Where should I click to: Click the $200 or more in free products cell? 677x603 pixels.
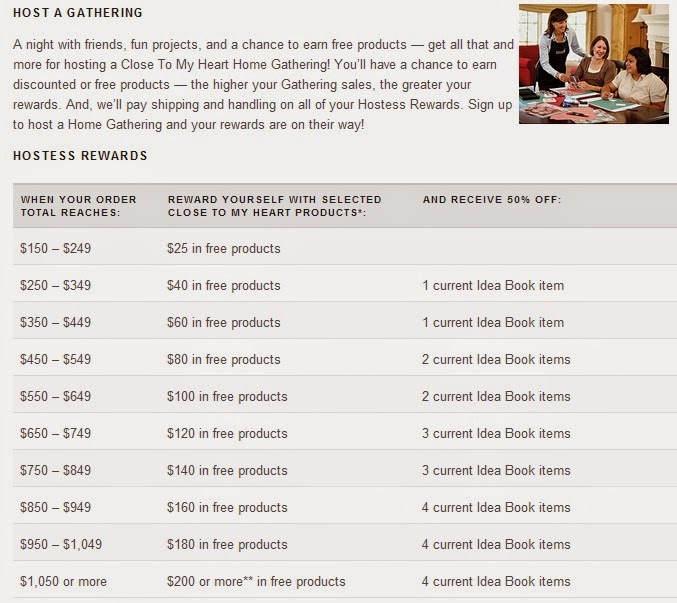click(x=256, y=581)
